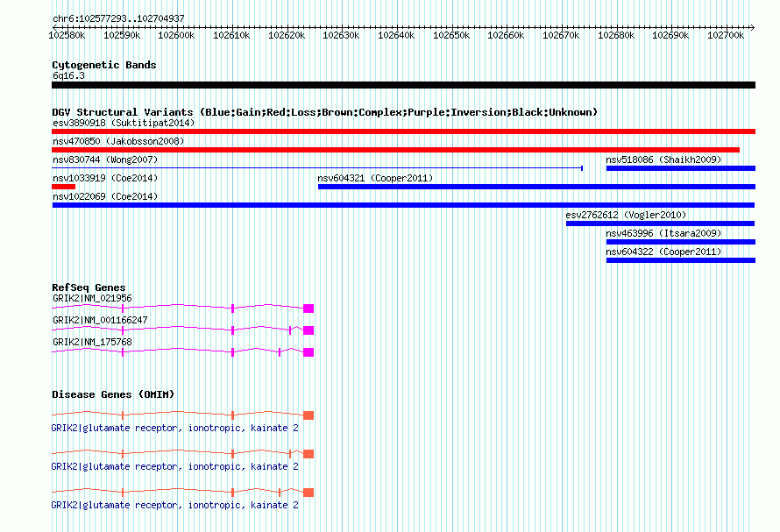Click the nsv1022069 (Coe2014) label
The image size is (780, 532).
point(105,196)
